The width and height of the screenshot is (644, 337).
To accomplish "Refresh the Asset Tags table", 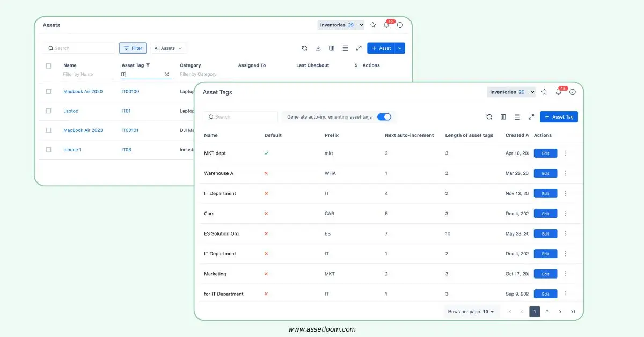I will [489, 116].
